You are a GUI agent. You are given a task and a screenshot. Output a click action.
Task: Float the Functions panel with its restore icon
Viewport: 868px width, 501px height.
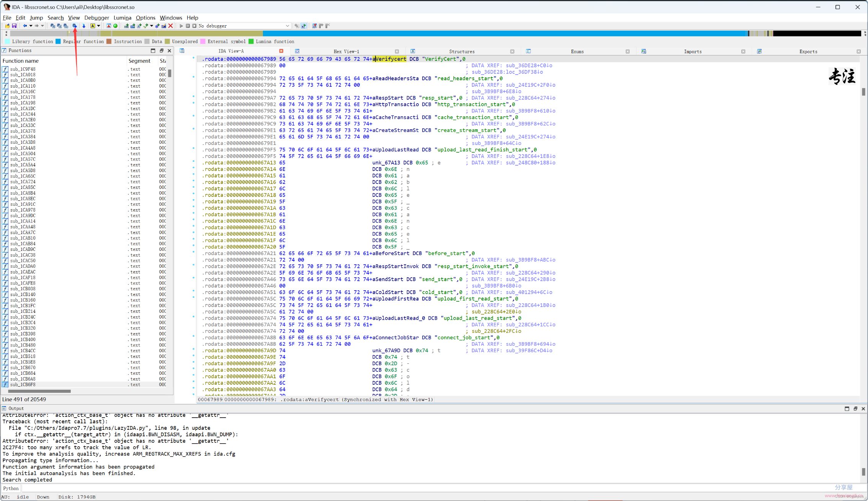[162, 50]
